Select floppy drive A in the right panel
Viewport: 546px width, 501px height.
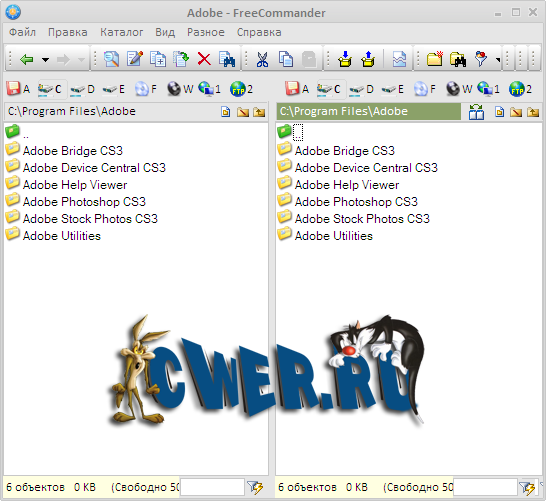click(297, 89)
